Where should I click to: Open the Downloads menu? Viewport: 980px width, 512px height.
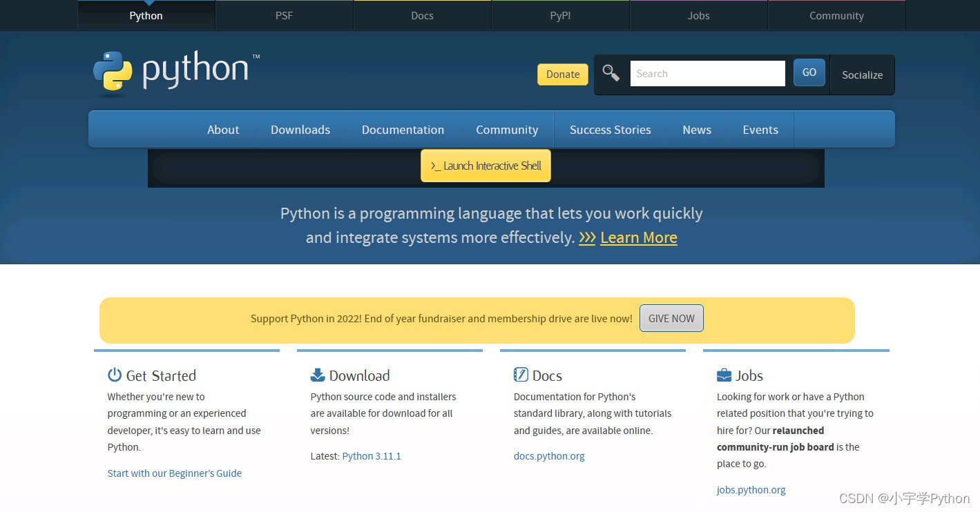click(300, 130)
